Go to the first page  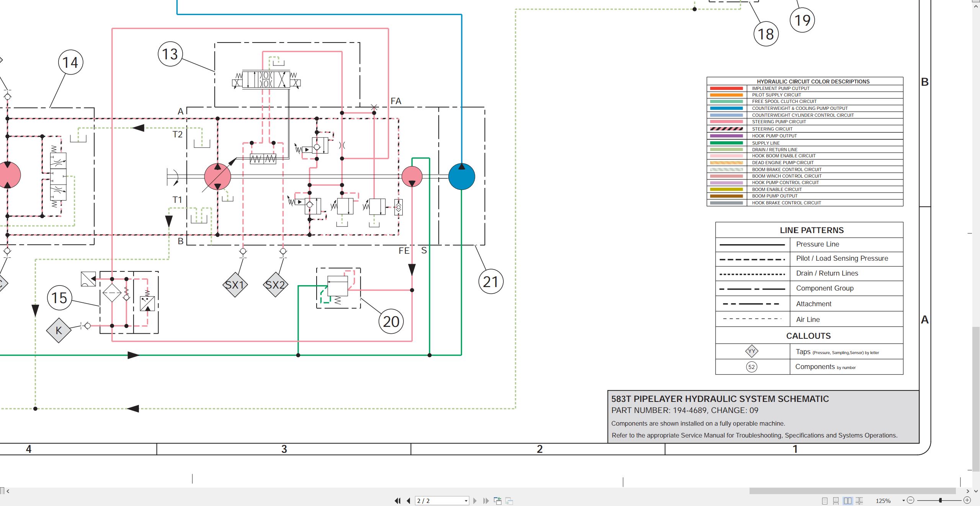(x=398, y=501)
